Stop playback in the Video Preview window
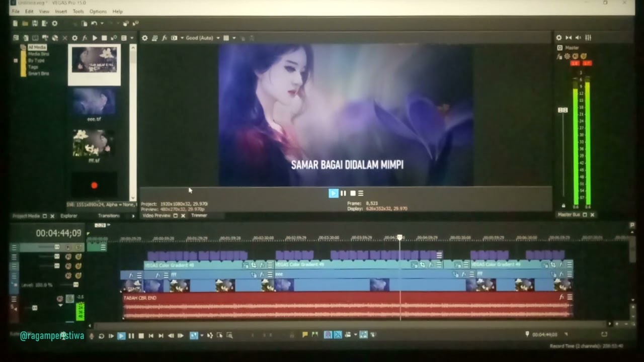Viewport: 644px width, 362px height. [353, 193]
